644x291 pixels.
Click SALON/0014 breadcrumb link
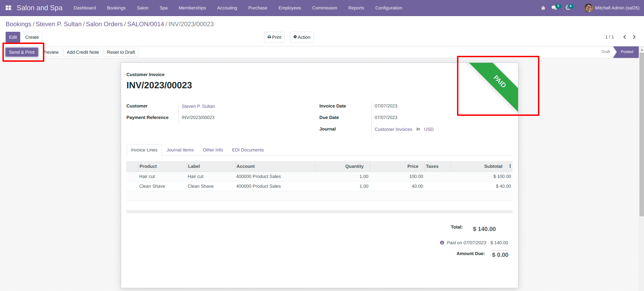click(x=145, y=24)
